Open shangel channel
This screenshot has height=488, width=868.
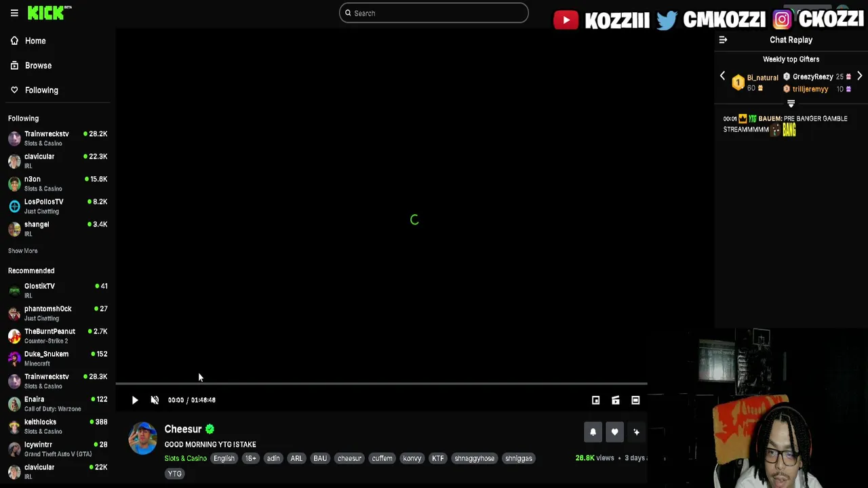click(x=58, y=228)
